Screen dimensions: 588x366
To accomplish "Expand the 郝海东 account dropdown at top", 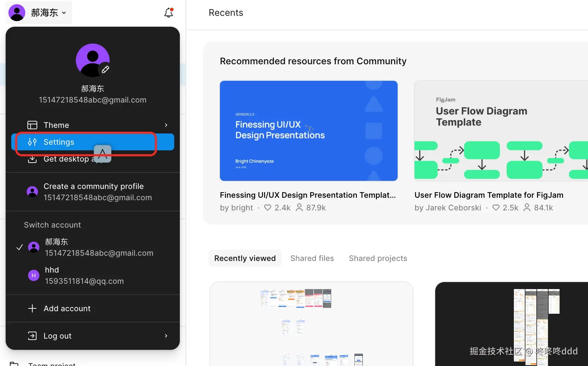I will 39,13.
